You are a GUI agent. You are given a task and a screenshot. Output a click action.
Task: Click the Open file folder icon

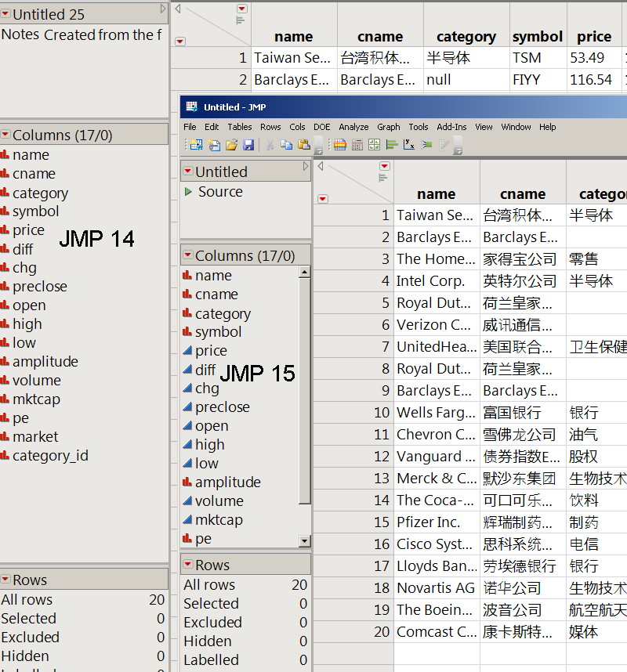coord(231,145)
